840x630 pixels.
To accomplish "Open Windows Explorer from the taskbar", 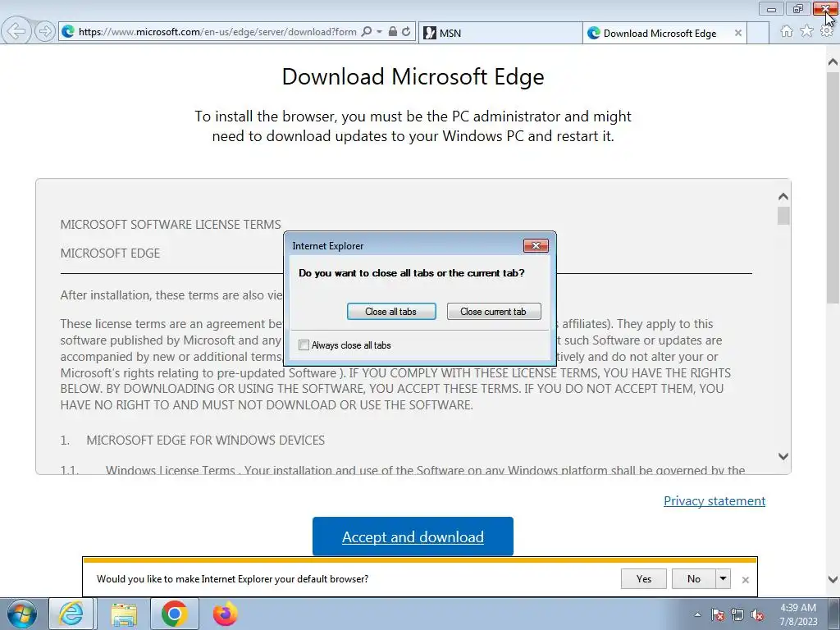I will (124, 614).
